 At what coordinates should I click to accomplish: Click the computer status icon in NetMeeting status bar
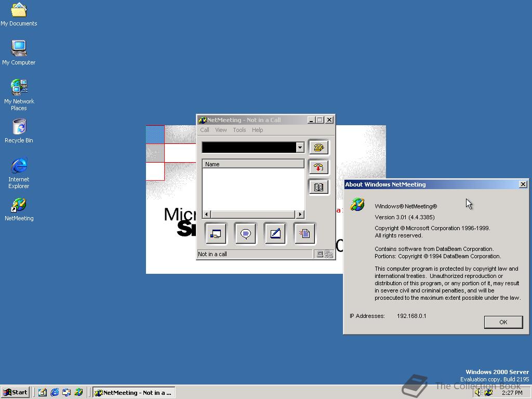point(320,254)
